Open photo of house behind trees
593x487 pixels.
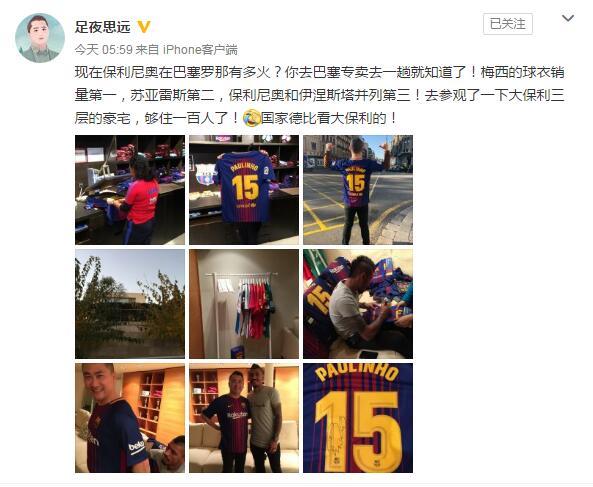tap(130, 304)
